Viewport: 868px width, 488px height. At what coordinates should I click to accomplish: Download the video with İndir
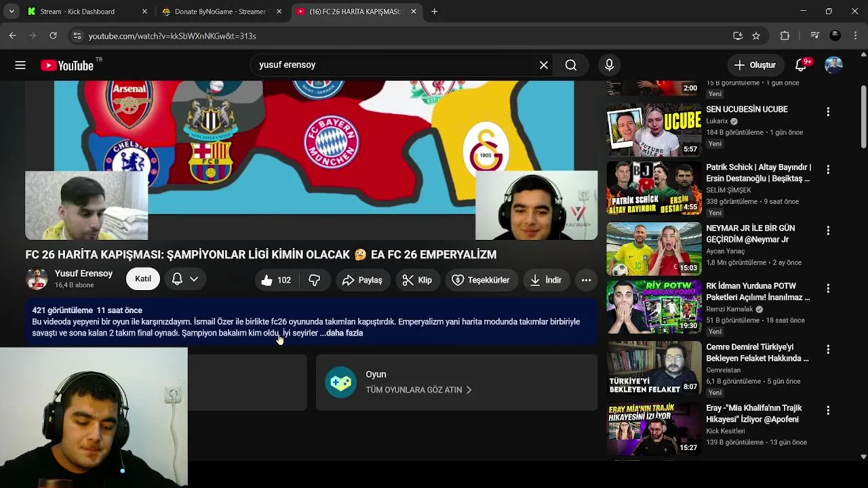pyautogui.click(x=546, y=280)
